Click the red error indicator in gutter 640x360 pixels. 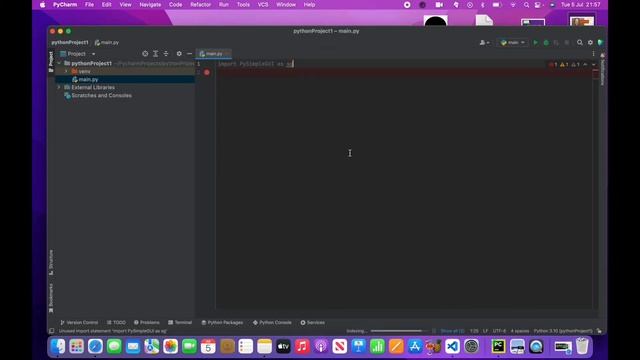(x=207, y=72)
